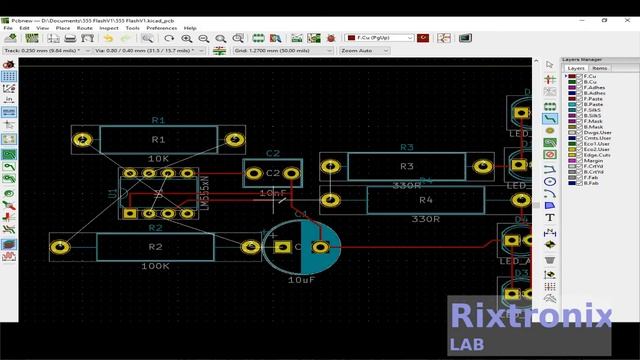Screen dimensions: 640x360
Task: Switch to the Items tab in Layers Manager
Action: [x=600, y=68]
